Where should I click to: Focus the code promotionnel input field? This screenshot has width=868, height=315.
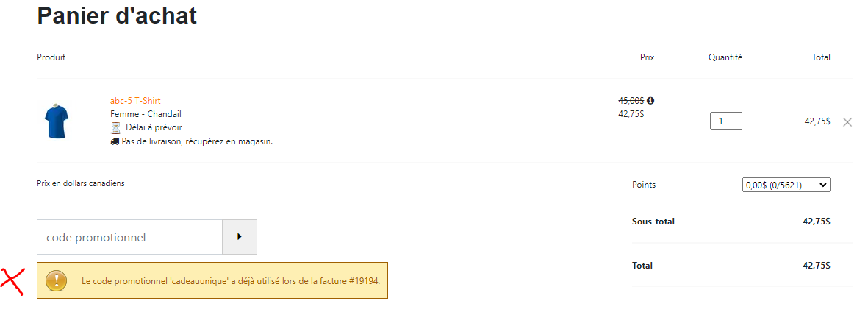pyautogui.click(x=129, y=238)
